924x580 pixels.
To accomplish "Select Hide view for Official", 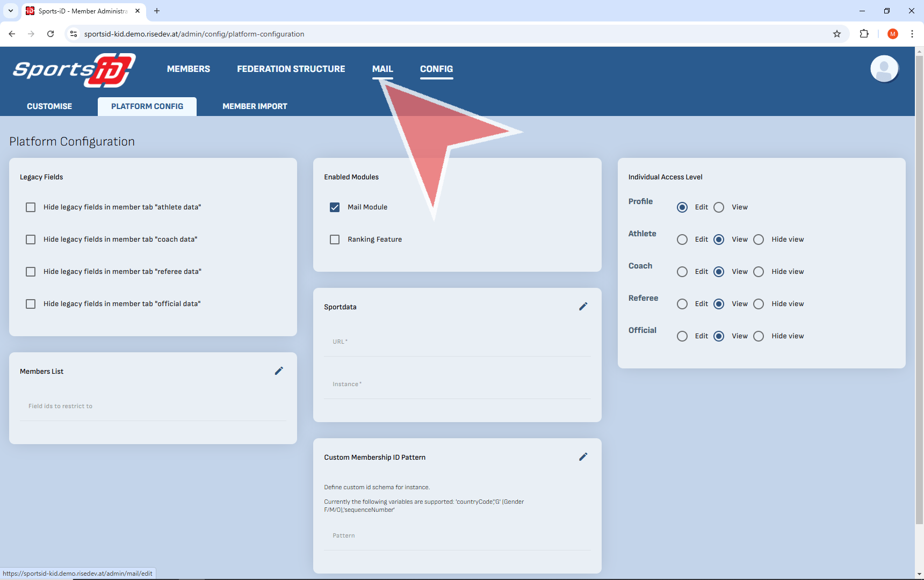I will tap(759, 336).
